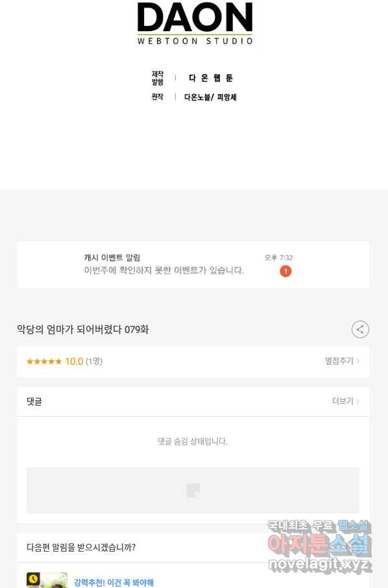Click the gray comment banner area
Screen dimensions: 388x588
[193, 490]
